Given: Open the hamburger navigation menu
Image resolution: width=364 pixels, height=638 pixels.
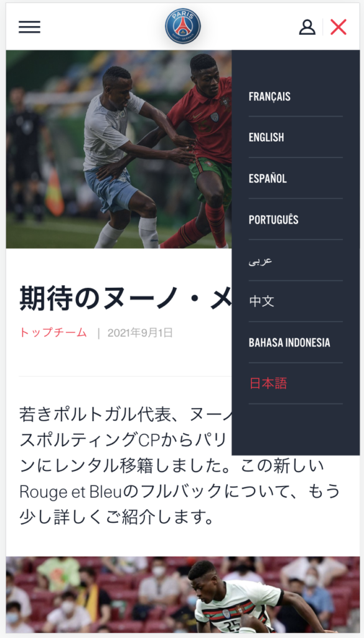Looking at the screenshot, I should tap(29, 27).
